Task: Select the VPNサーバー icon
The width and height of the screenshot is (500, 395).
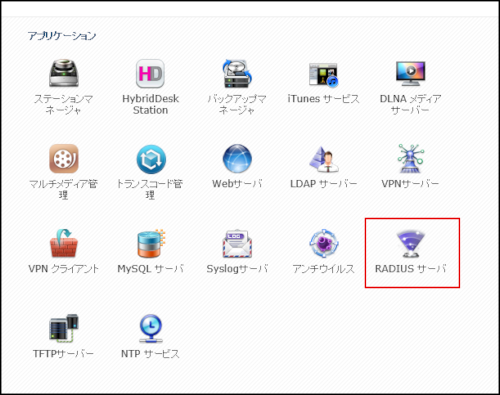Action: click(x=410, y=158)
